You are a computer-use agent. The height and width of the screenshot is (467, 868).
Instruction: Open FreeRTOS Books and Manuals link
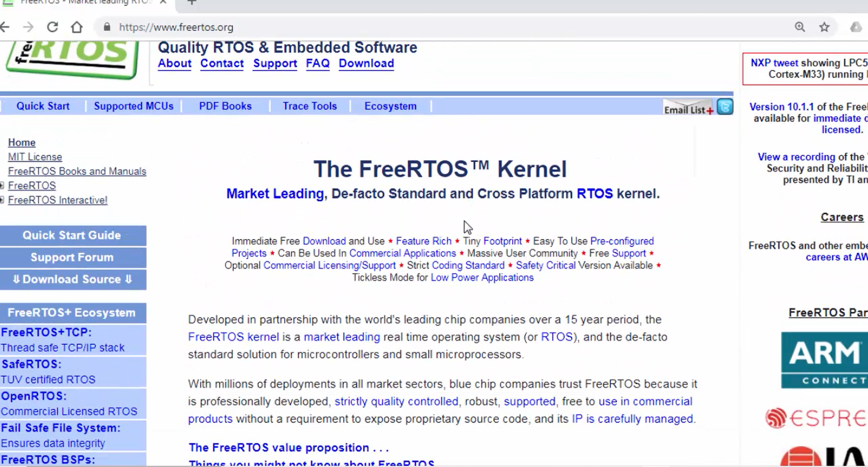[77, 171]
